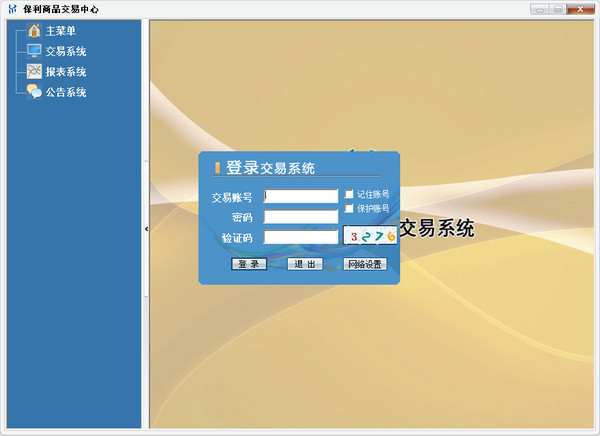Enable the 保护账号 checkbox
The width and height of the screenshot is (600, 436).
(349, 208)
